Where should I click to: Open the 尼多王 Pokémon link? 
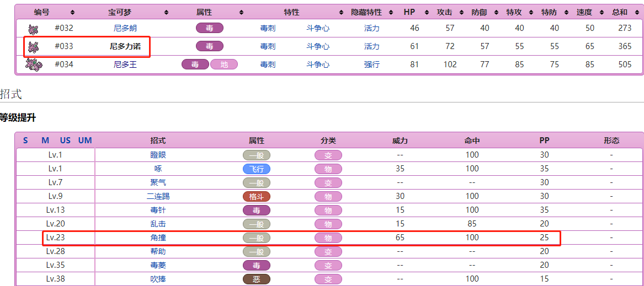[x=125, y=64]
